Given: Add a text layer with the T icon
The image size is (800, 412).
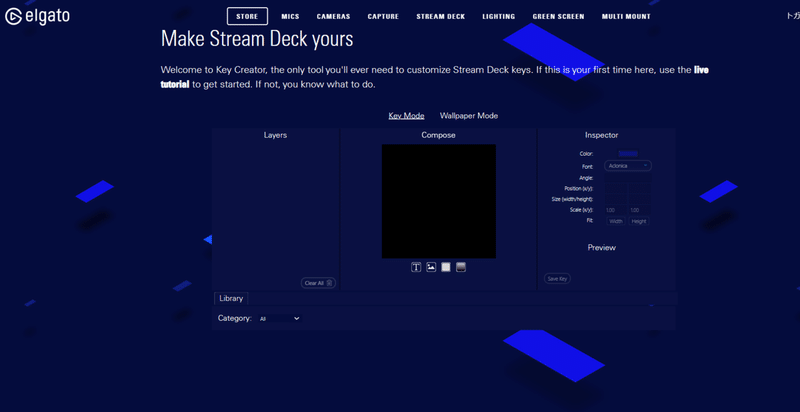Looking at the screenshot, I should coord(416,267).
